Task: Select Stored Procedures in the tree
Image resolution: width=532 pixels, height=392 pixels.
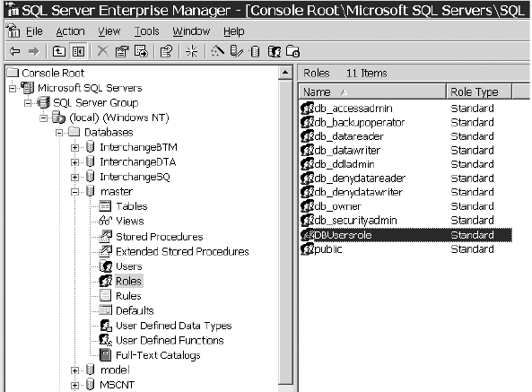Action: pyautogui.click(x=160, y=236)
